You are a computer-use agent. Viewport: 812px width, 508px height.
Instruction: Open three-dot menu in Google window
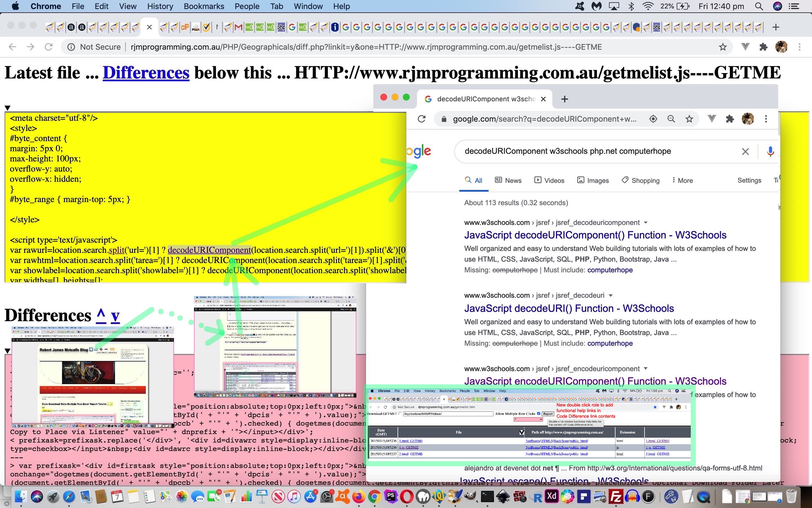[766, 119]
